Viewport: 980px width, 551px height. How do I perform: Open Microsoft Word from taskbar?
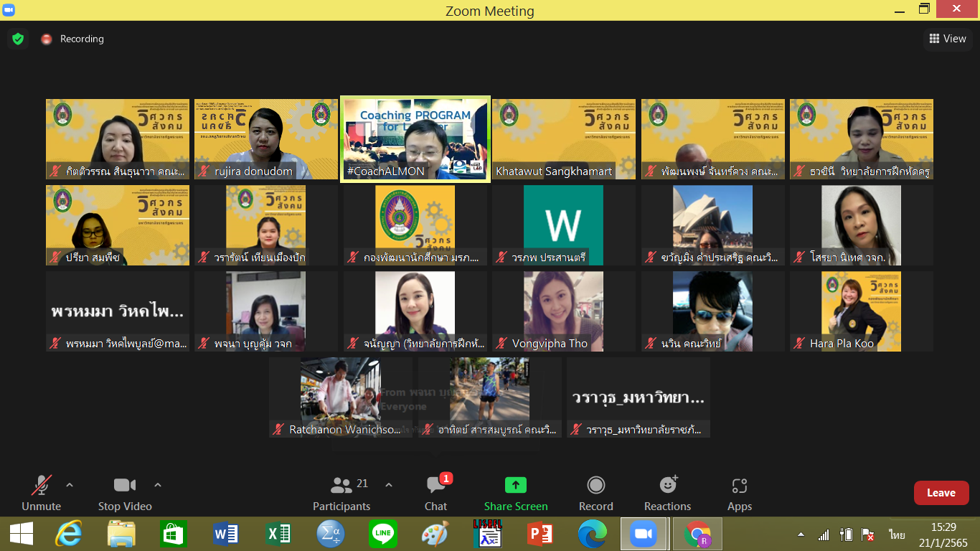[x=226, y=534]
